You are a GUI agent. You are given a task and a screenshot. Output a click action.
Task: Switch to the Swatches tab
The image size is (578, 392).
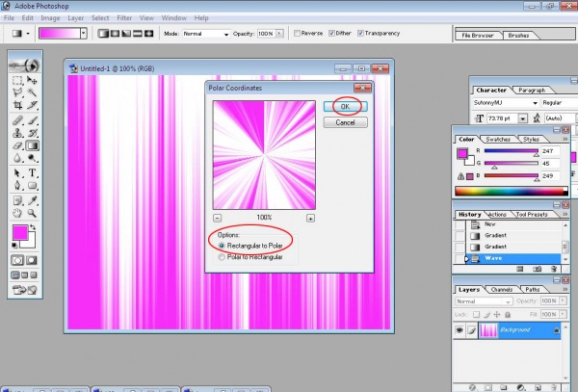point(498,140)
